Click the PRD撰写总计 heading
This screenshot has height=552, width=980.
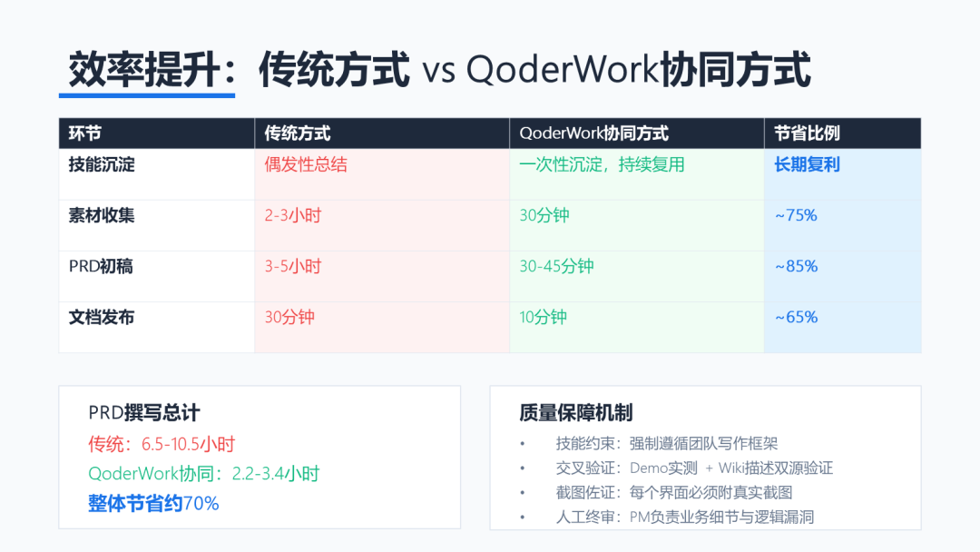[143, 412]
